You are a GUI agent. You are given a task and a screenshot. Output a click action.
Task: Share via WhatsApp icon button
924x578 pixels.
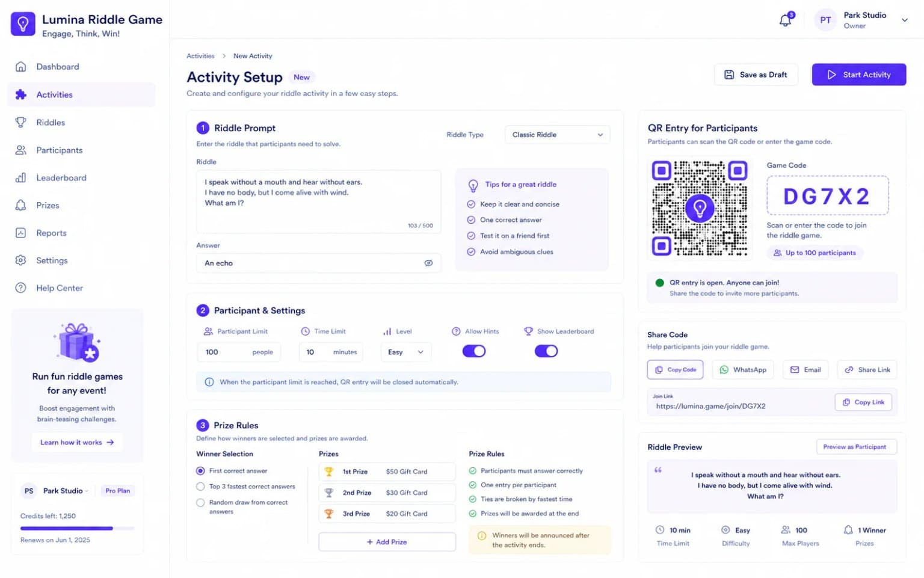tap(743, 369)
